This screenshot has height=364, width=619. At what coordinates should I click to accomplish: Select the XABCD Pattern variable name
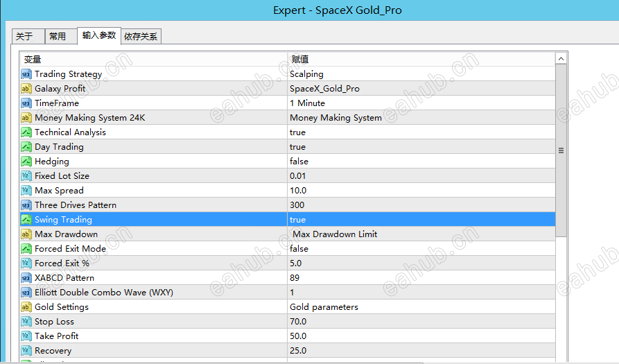(64, 278)
